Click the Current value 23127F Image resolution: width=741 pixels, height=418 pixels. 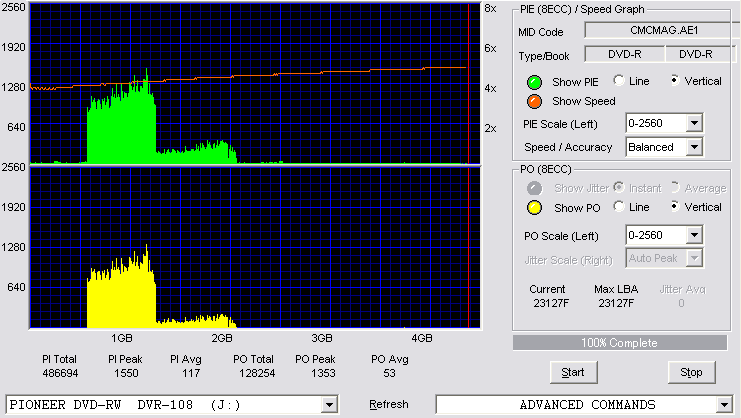pos(551,303)
